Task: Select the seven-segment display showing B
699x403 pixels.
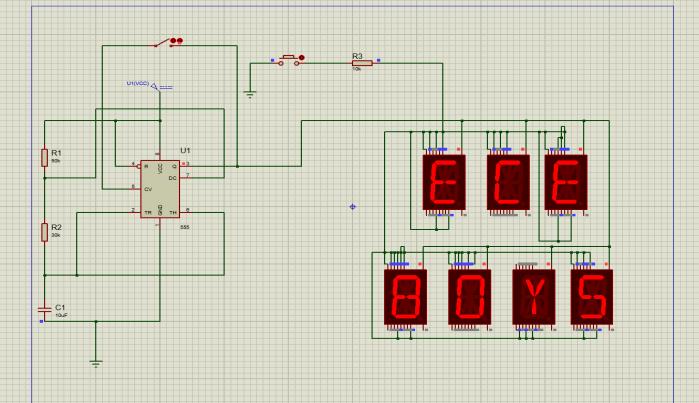Action: pyautogui.click(x=406, y=297)
